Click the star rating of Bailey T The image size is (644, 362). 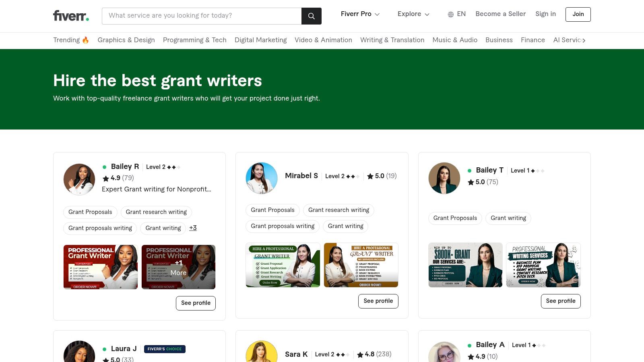click(483, 182)
